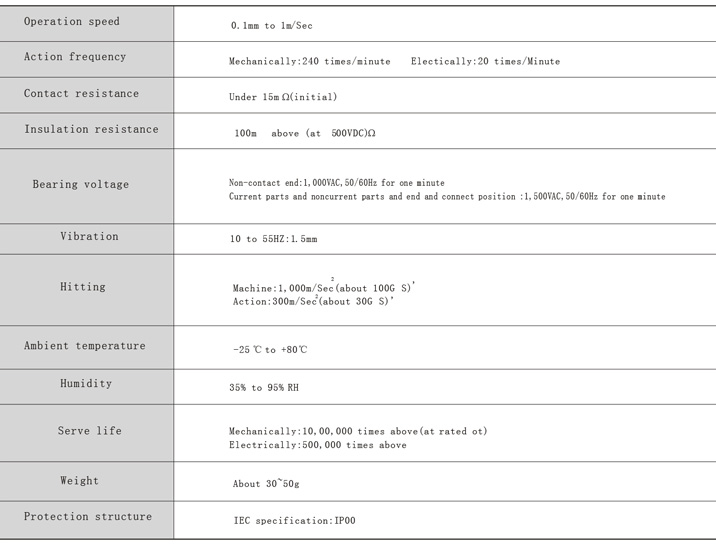The height and width of the screenshot is (547, 716).
Task: Click the Bearing voltage label cell
Action: (80, 184)
